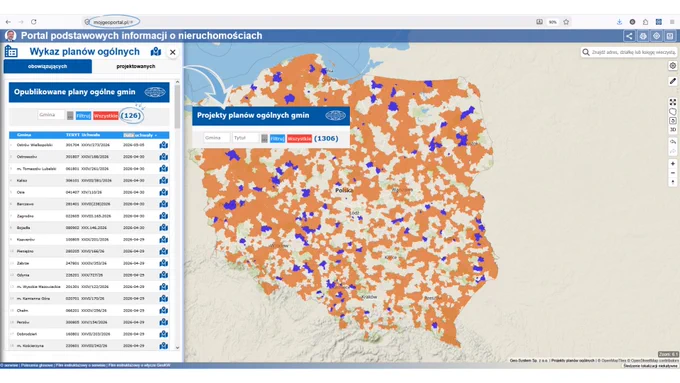This screenshot has height=383, width=680.
Task: Click the Opublikowane plany ogólne gmin globe logo
Action: pos(155,92)
